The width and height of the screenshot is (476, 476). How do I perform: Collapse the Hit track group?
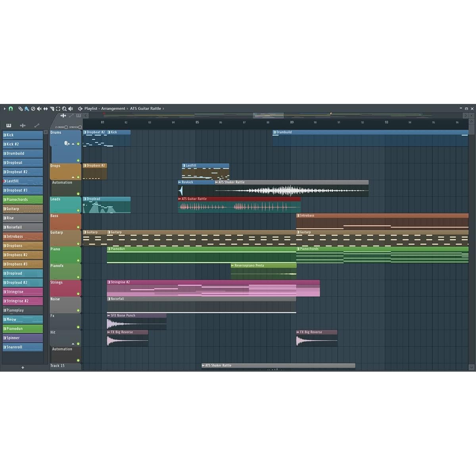[x=73, y=344]
